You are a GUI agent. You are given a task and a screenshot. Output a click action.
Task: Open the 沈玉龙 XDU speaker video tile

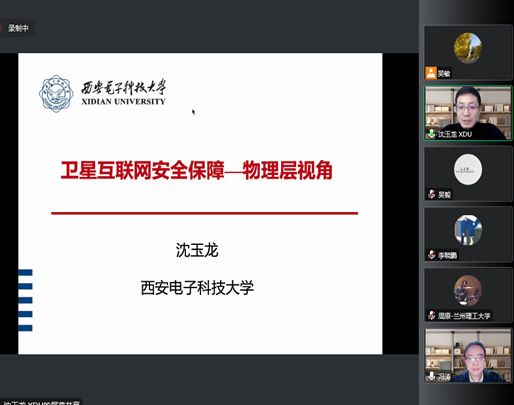point(468,113)
